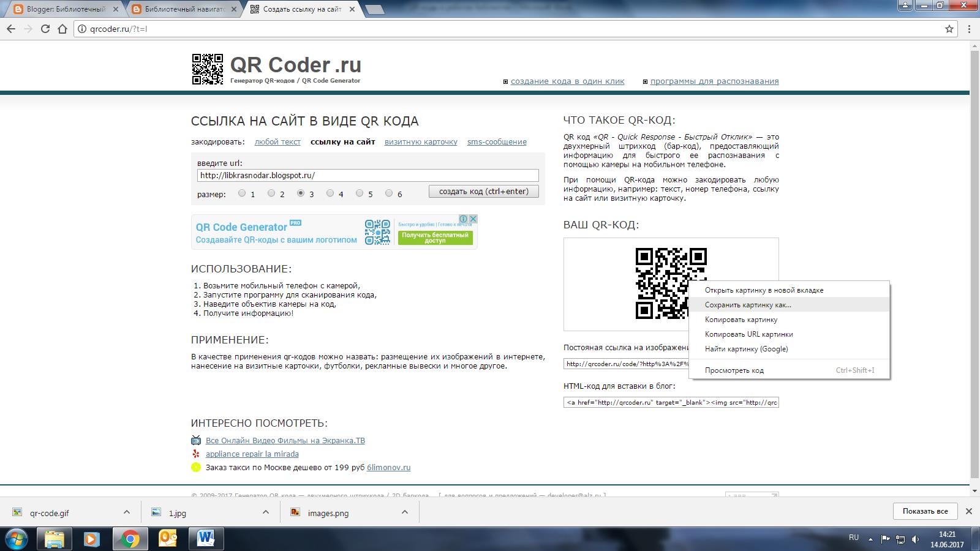This screenshot has height=551, width=980.
Task: Click the URL input field with blogspot address
Action: pos(367,175)
